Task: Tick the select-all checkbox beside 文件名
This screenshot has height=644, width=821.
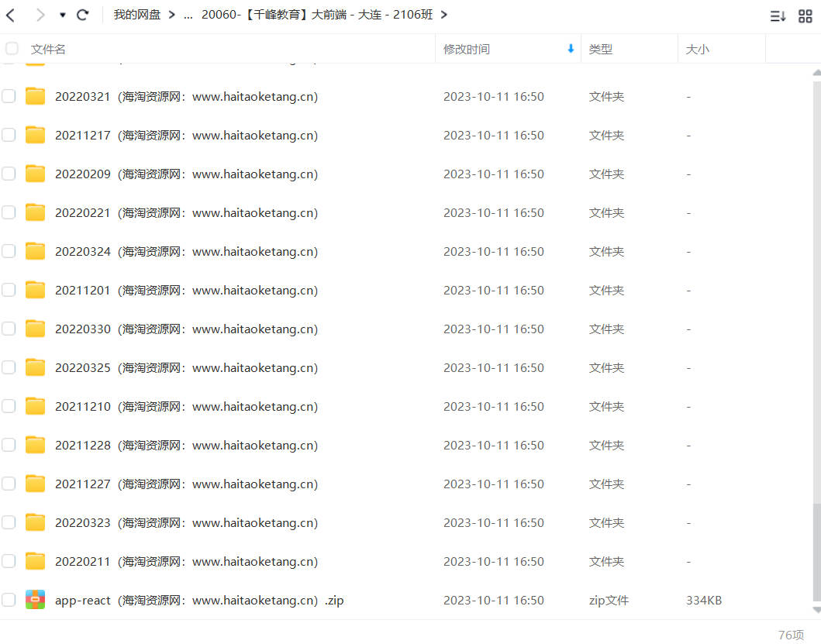Action: 12,49
